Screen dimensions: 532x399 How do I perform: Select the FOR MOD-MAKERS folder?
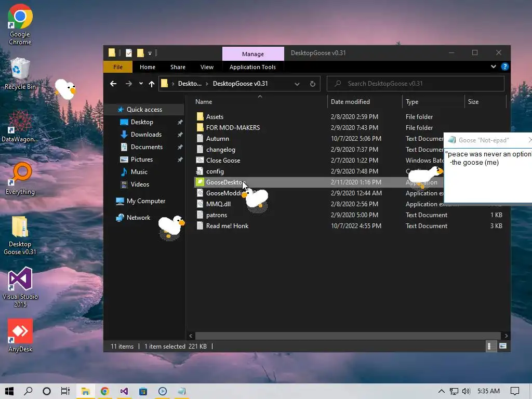233,128
